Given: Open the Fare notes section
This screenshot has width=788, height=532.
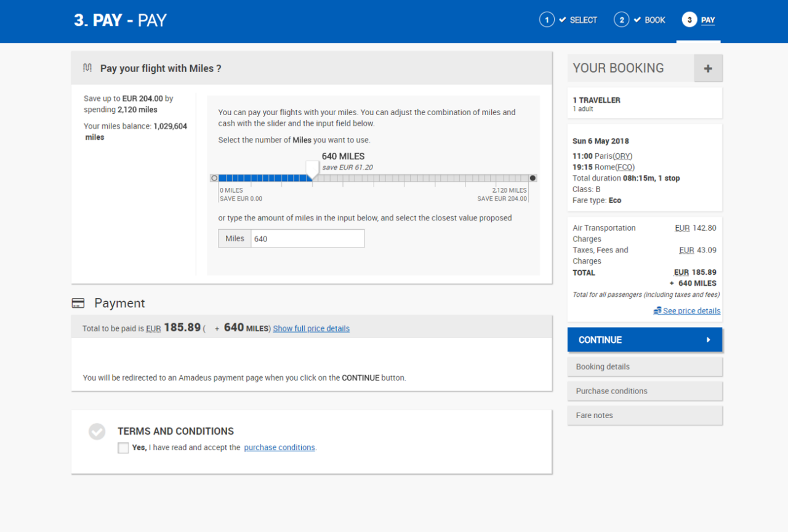Looking at the screenshot, I should pos(645,416).
